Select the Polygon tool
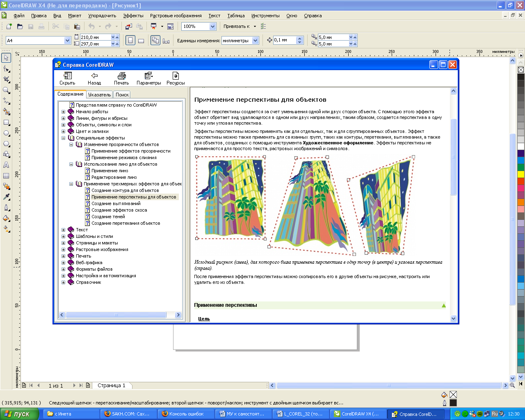This screenshot has width=525, height=420. (6, 144)
